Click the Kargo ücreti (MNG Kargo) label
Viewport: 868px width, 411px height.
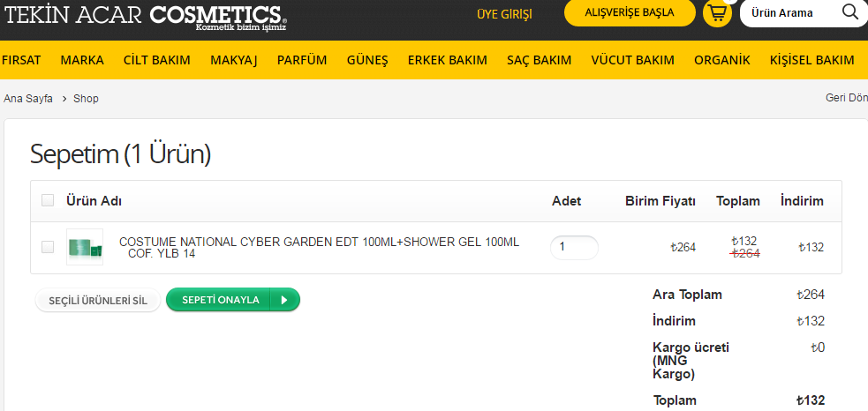click(x=691, y=361)
